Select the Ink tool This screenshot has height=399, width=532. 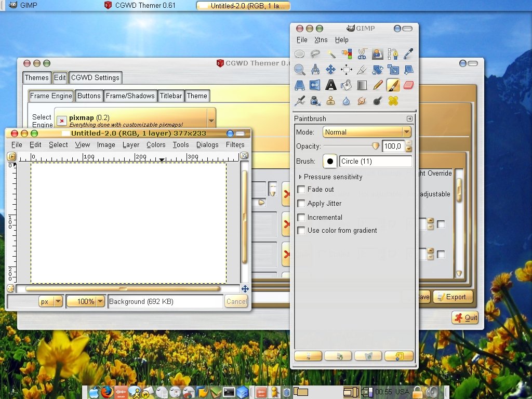(x=315, y=101)
